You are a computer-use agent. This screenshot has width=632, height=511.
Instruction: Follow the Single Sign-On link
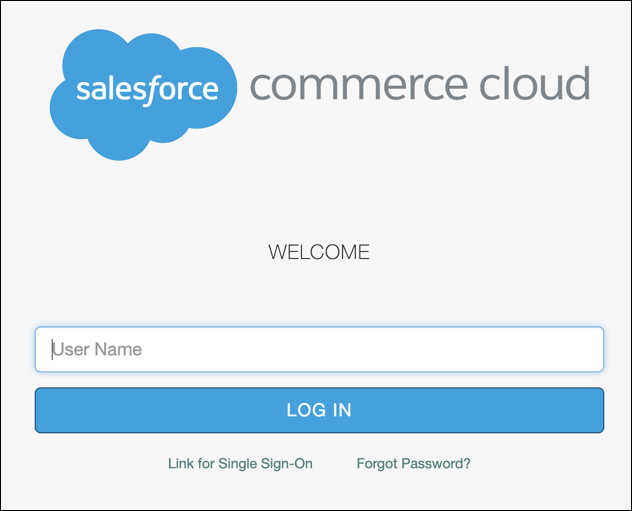tap(240, 463)
